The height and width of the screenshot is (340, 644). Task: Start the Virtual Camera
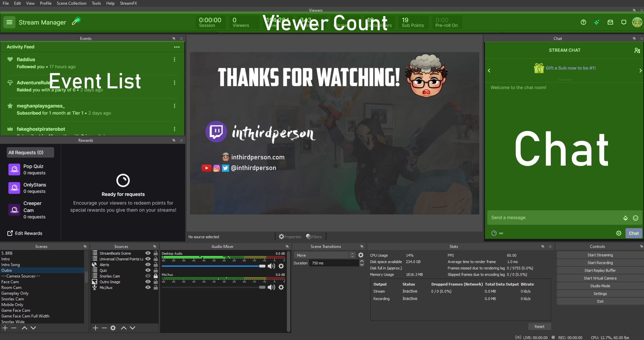pyautogui.click(x=600, y=278)
